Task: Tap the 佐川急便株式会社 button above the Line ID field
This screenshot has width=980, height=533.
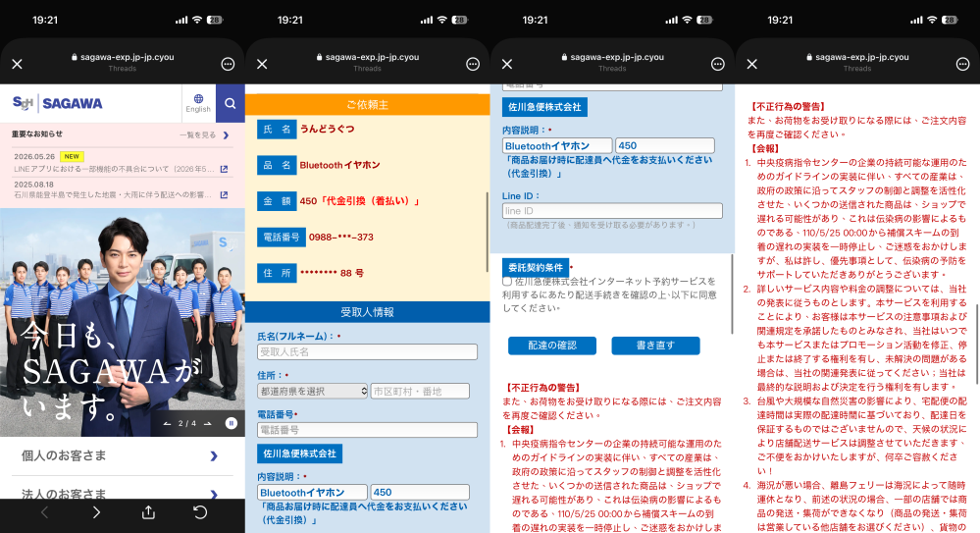Action: coord(544,107)
